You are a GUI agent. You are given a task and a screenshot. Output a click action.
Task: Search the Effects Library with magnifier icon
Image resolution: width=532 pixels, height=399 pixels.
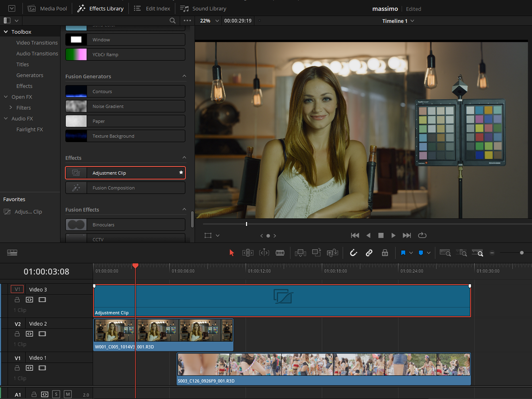point(173,20)
